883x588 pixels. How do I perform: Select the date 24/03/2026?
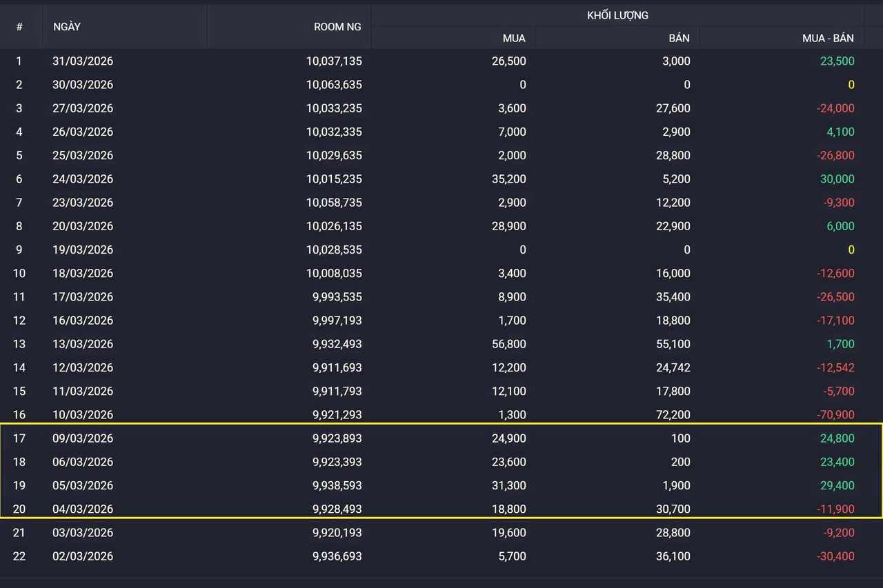(x=83, y=179)
